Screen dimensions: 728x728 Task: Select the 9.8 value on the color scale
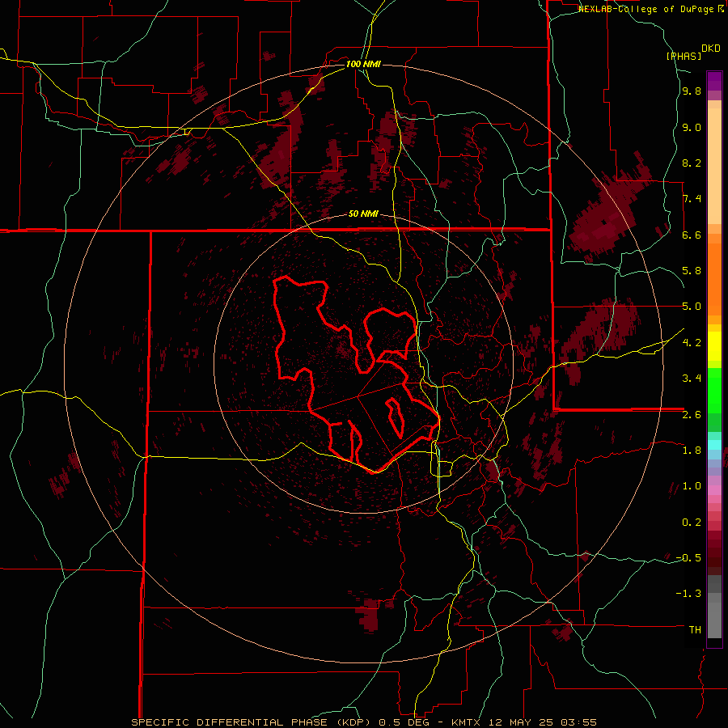(692, 91)
